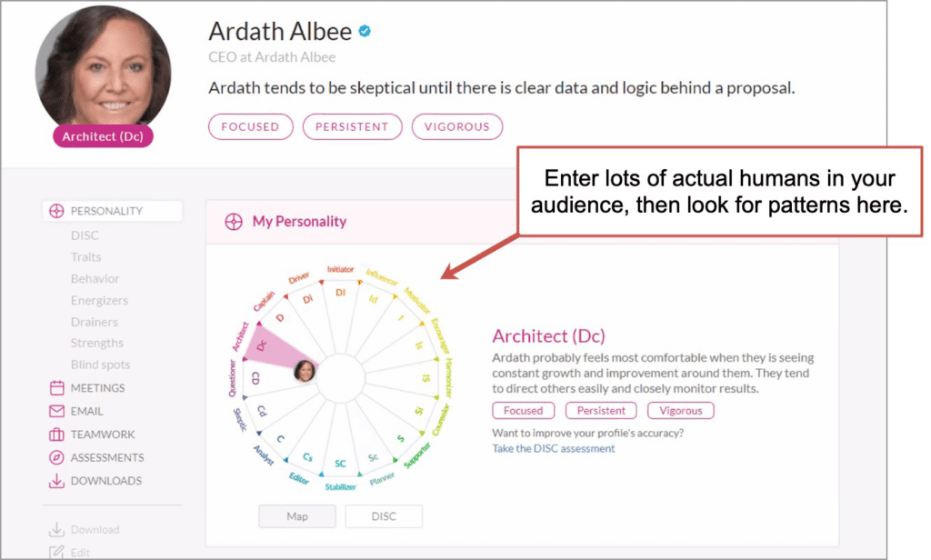Click the Personality target icon in sidebar
The width and height of the screenshot is (931, 560).
(x=56, y=211)
